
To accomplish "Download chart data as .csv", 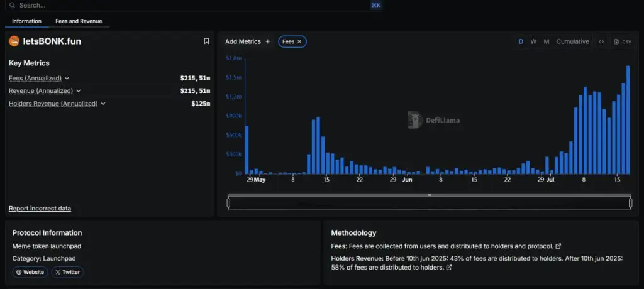I will pos(623,41).
